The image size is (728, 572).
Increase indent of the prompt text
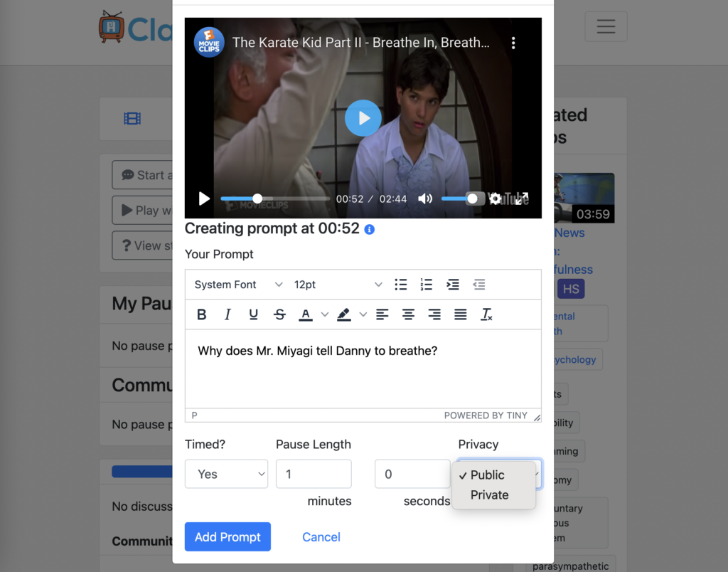click(453, 285)
